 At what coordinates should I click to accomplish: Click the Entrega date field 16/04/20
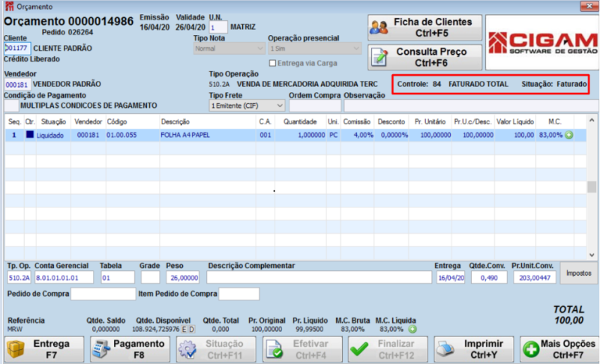451,278
